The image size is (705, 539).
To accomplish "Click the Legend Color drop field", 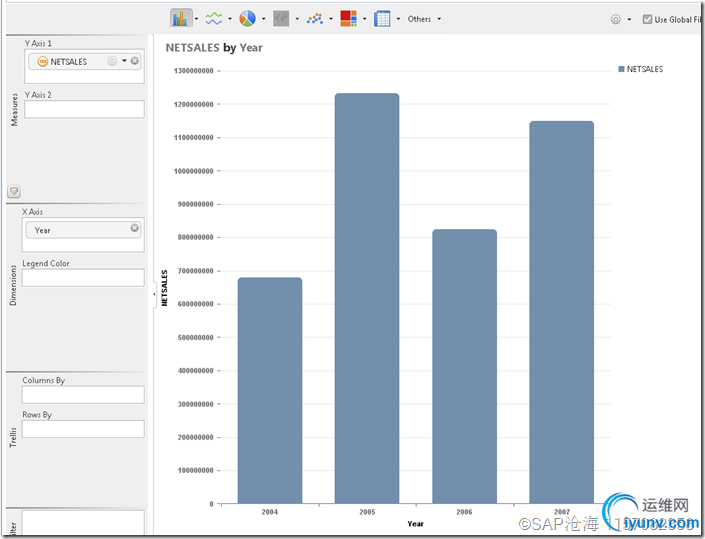I will (x=83, y=278).
